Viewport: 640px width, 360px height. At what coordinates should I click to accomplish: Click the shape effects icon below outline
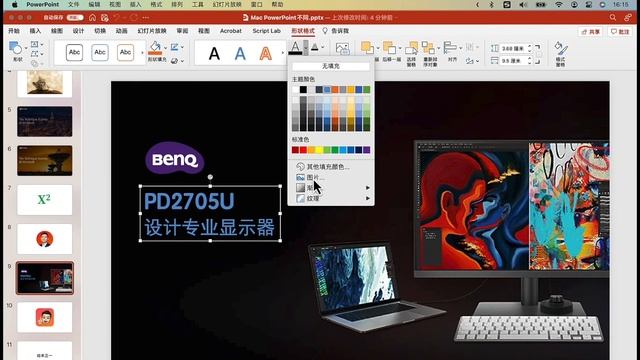(175, 61)
